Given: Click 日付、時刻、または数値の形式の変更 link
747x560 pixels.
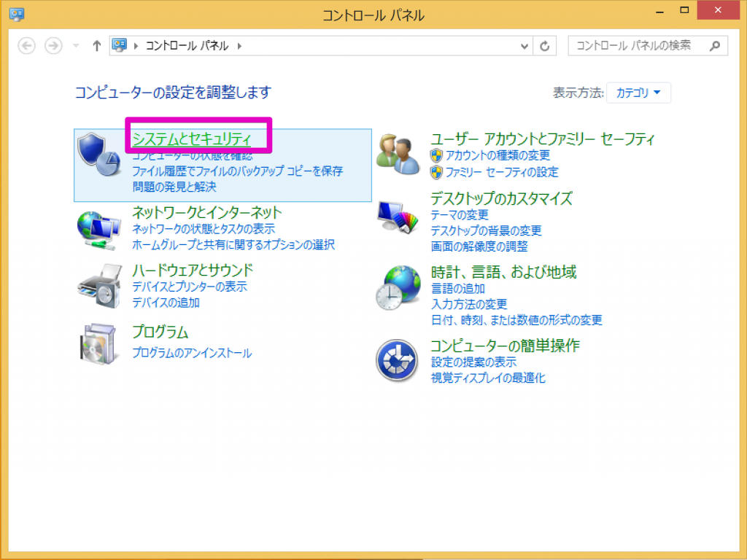Looking at the screenshot, I should tap(516, 319).
